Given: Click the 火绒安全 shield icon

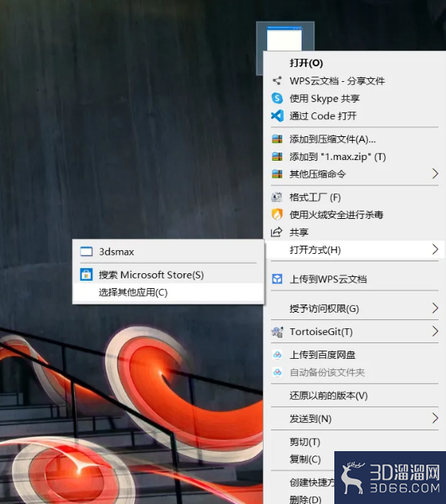Looking at the screenshot, I should tap(277, 214).
